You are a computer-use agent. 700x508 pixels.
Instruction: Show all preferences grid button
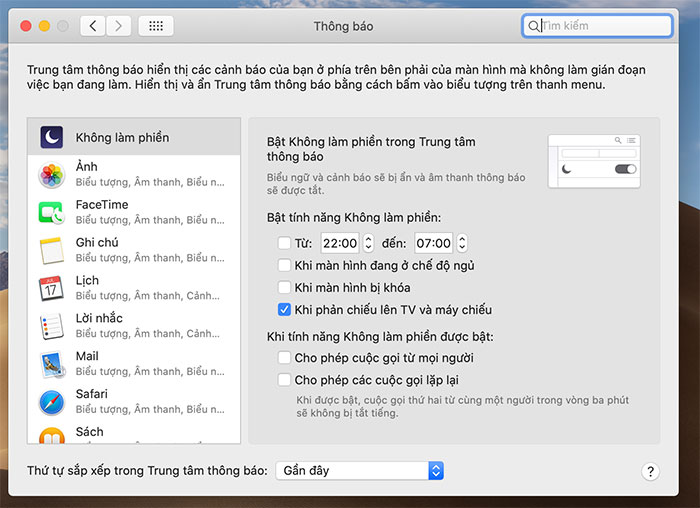click(x=156, y=26)
